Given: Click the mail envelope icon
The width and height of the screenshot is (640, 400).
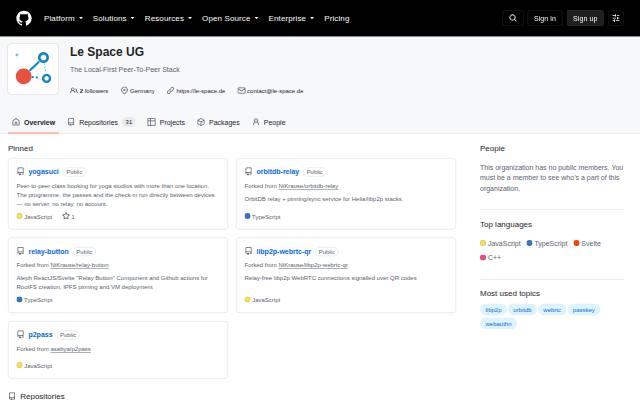Looking at the screenshot, I should pos(241,91).
